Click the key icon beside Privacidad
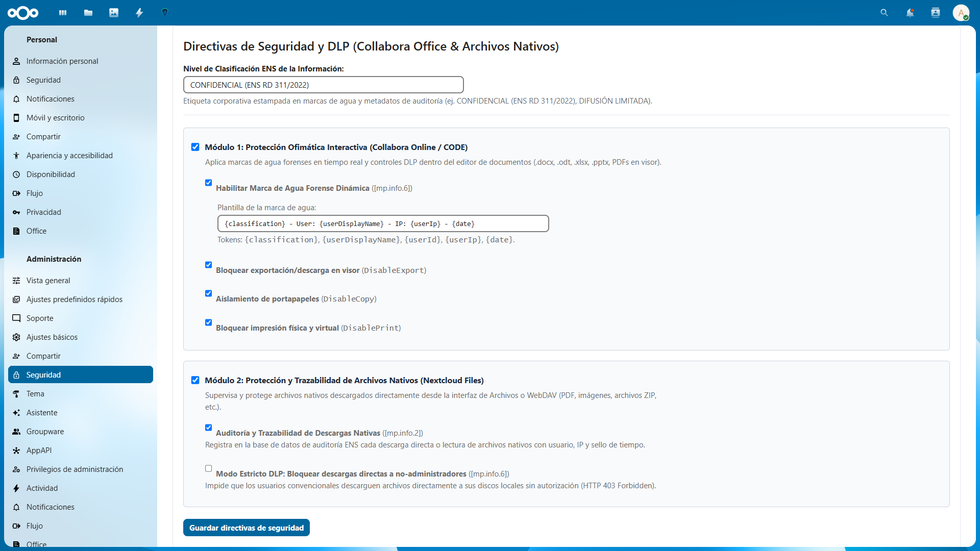The width and height of the screenshot is (980, 551). (16, 212)
